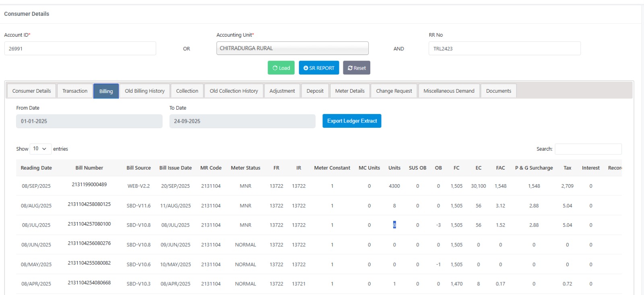Open the Accounting Unit combo box
This screenshot has height=295, width=644.
292,48
